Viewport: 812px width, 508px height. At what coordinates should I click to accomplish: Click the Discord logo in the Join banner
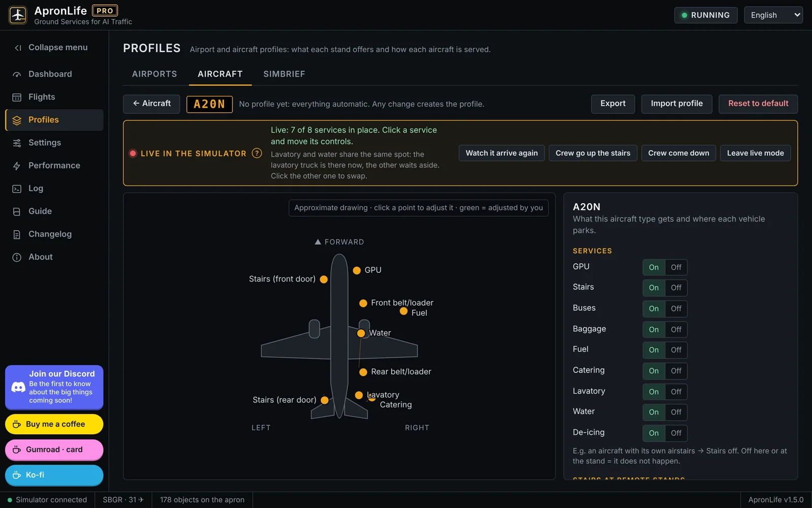pyautogui.click(x=18, y=387)
